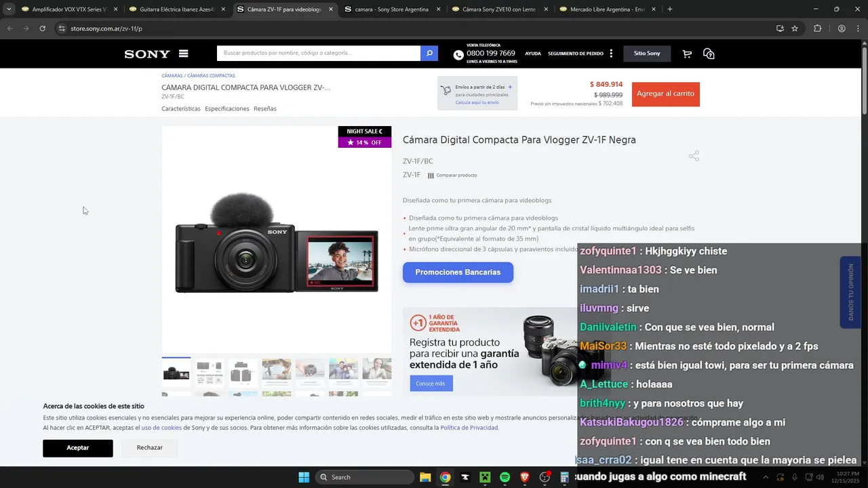Click the product search input field
The image size is (868, 488).
coord(319,54)
